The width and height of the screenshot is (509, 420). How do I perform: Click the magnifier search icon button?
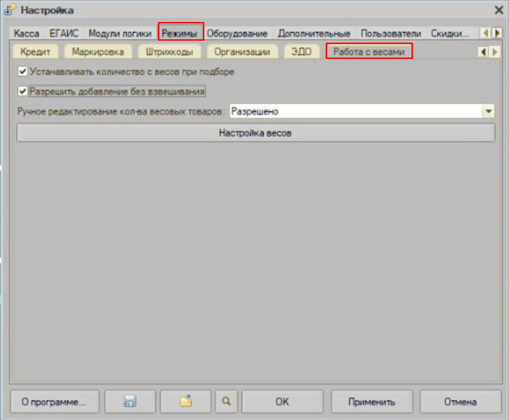coord(226,402)
